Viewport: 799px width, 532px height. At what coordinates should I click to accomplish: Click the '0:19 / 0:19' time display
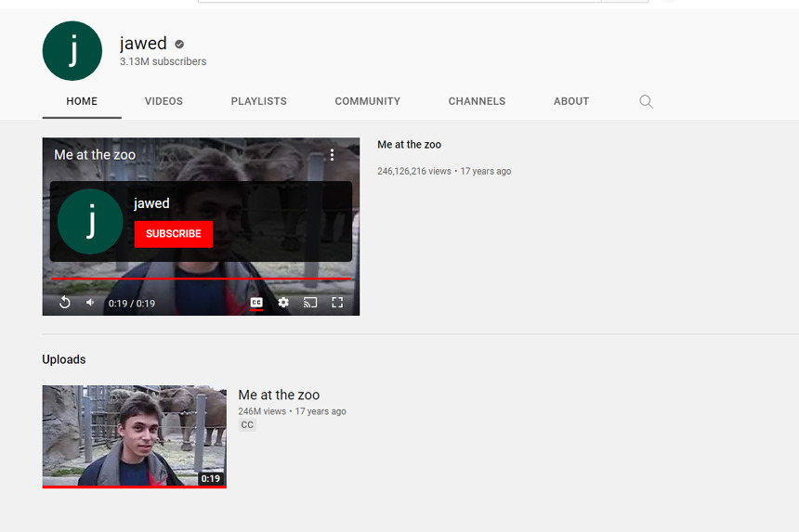coord(132,304)
